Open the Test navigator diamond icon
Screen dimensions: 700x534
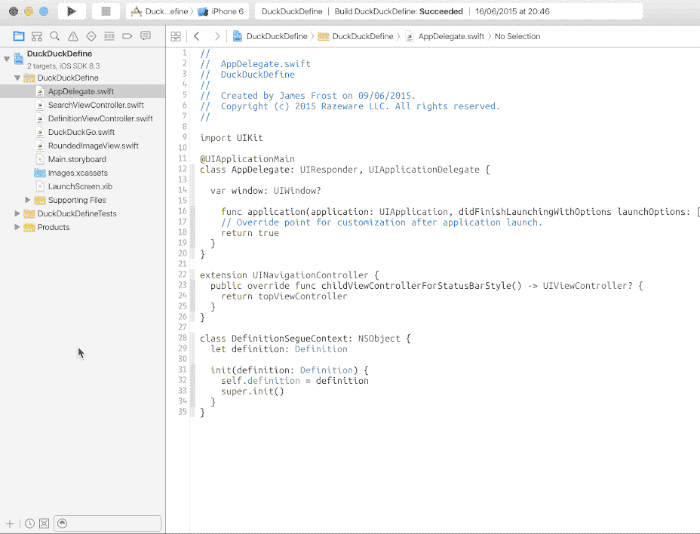tap(91, 36)
